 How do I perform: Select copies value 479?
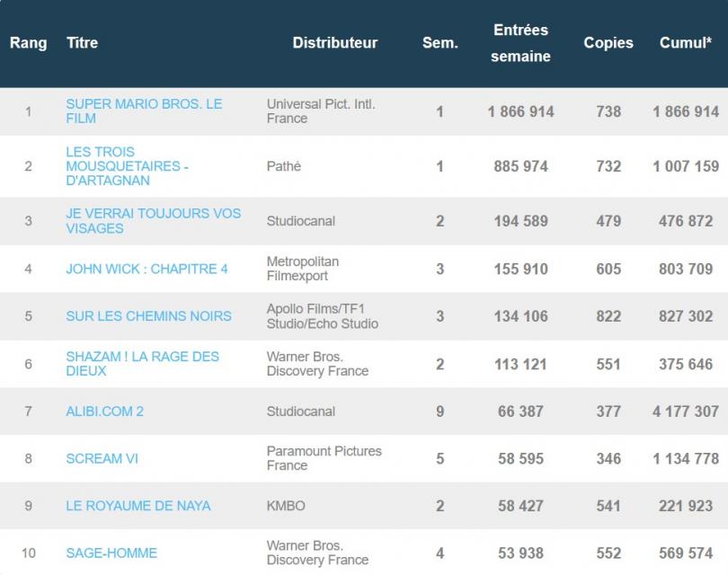point(608,221)
